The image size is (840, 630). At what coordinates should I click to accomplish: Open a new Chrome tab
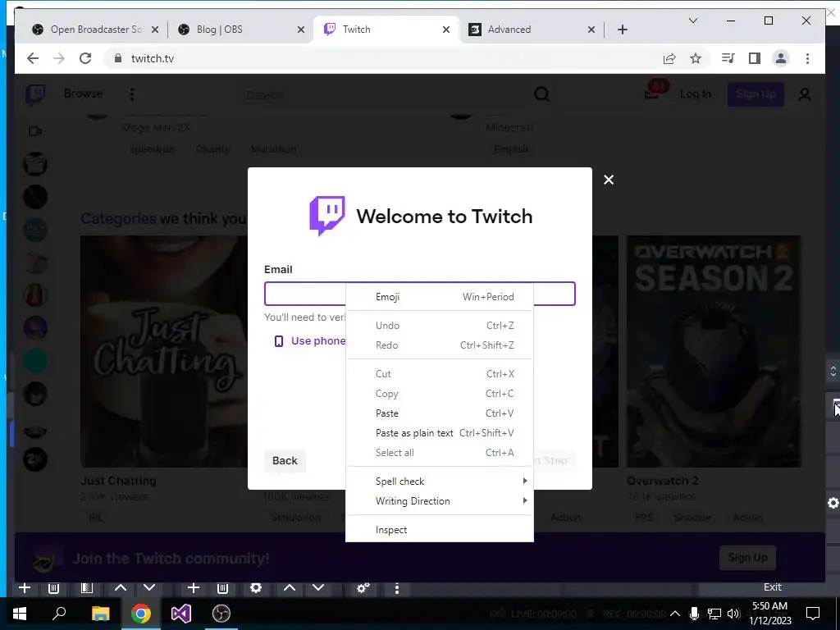click(623, 30)
